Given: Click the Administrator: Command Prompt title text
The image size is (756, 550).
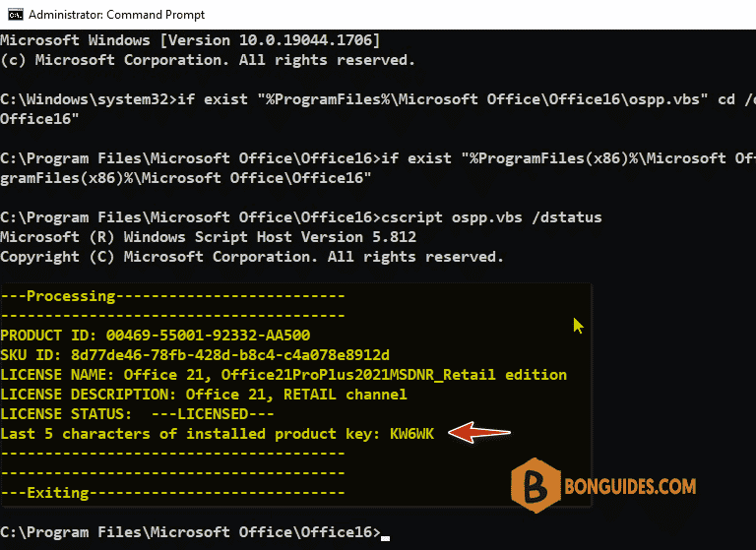Looking at the screenshot, I should coord(117,15).
